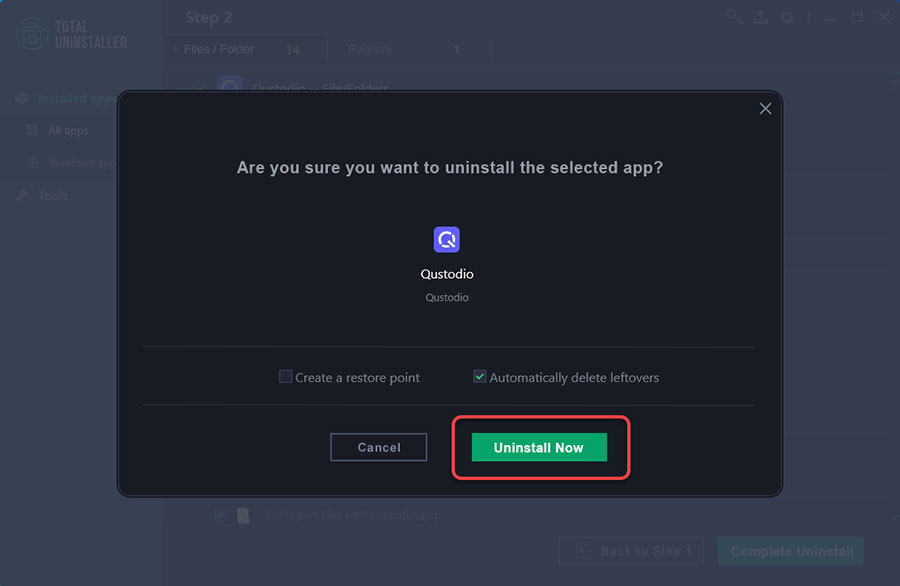Toggle checkbox beside Program Files Qustodio path
This screenshot has width=900, height=586.
221,515
